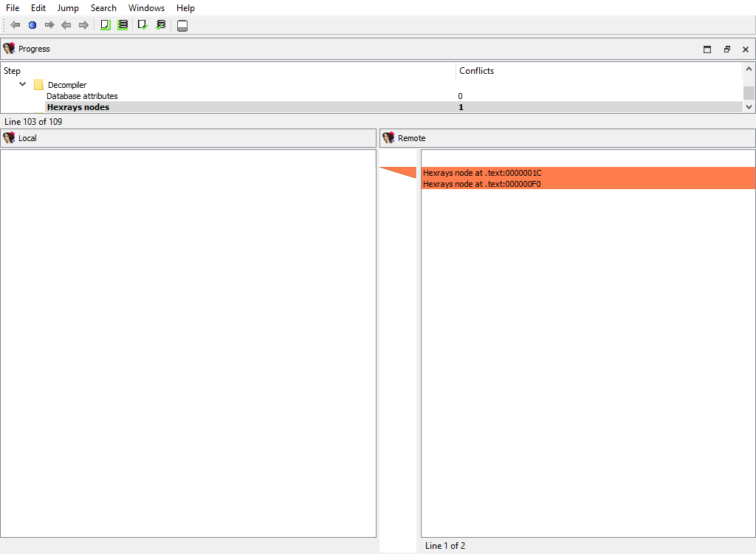Screen dimensions: 756x554
Task: Click the blue circle toolbar icon
Action: (x=32, y=25)
